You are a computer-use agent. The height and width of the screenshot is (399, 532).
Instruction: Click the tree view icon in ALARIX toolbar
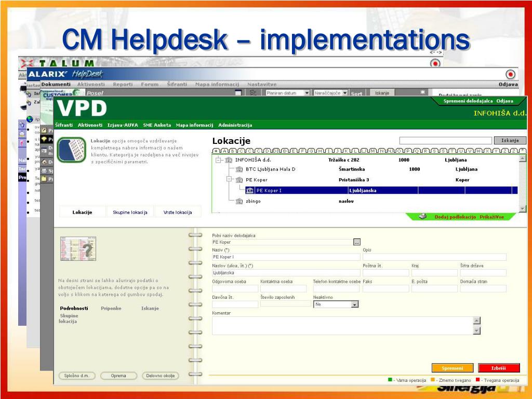point(253,92)
